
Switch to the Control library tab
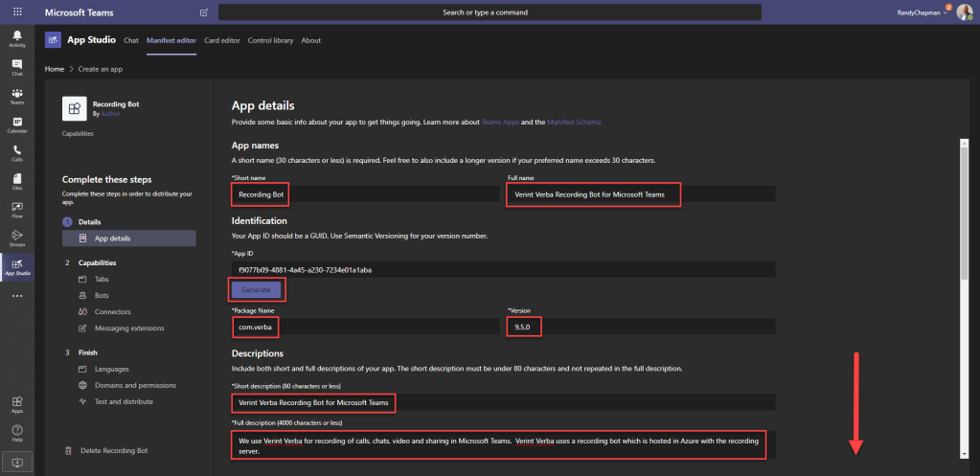[x=270, y=40]
